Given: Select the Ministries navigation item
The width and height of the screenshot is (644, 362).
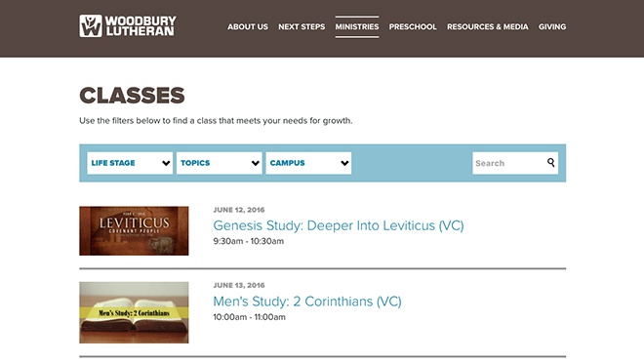Looking at the screenshot, I should click(x=357, y=26).
